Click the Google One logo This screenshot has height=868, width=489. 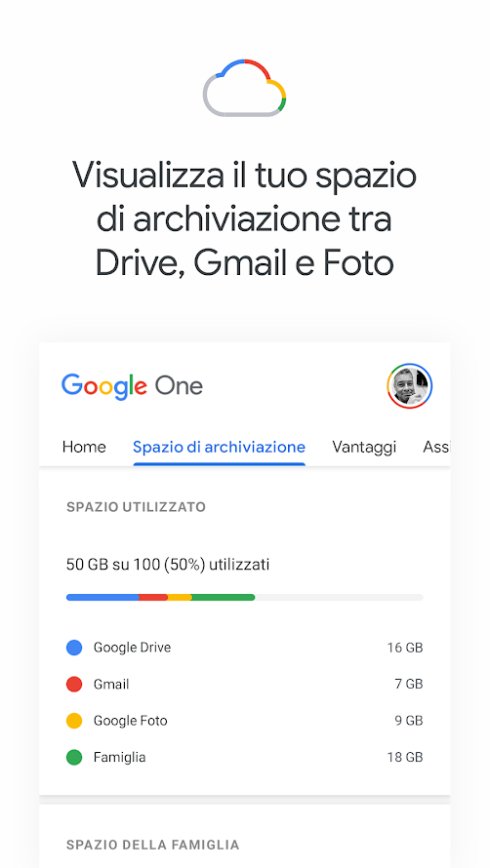click(x=132, y=386)
